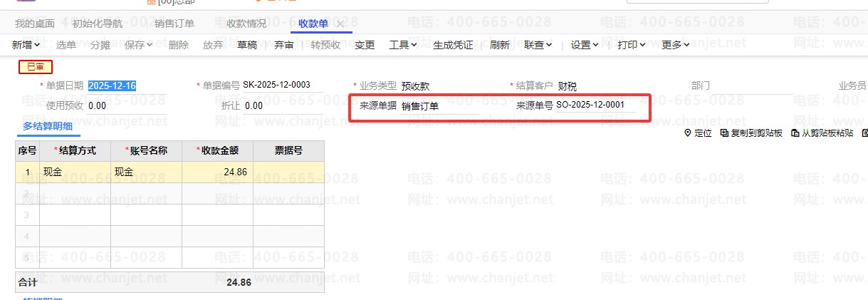
Task: Click the 合计 total value 24.86
Action: point(239,282)
